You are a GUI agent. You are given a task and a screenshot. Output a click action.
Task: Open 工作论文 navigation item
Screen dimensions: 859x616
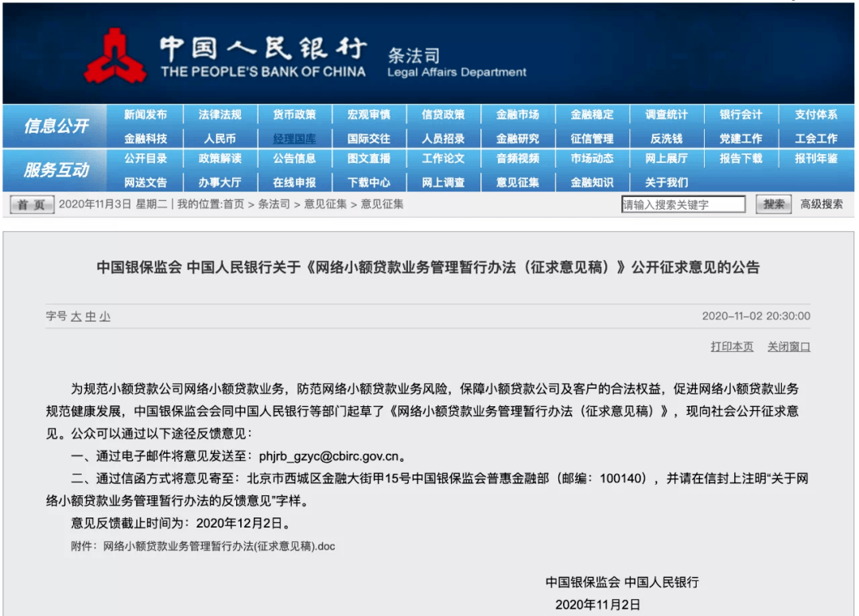point(443,158)
